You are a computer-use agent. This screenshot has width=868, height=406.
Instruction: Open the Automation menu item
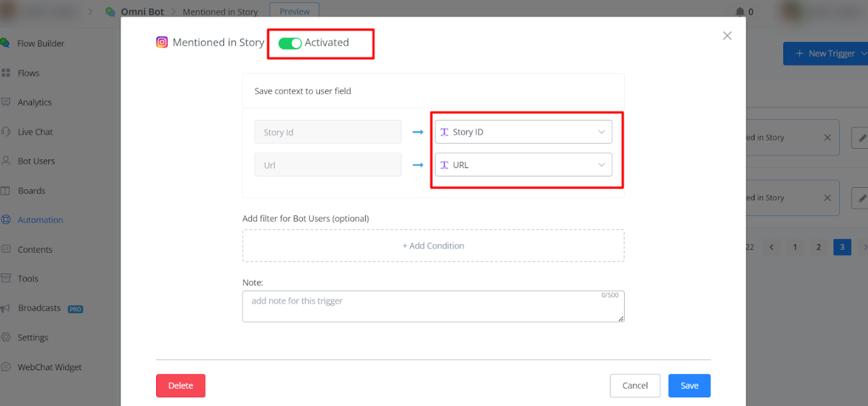tap(40, 220)
